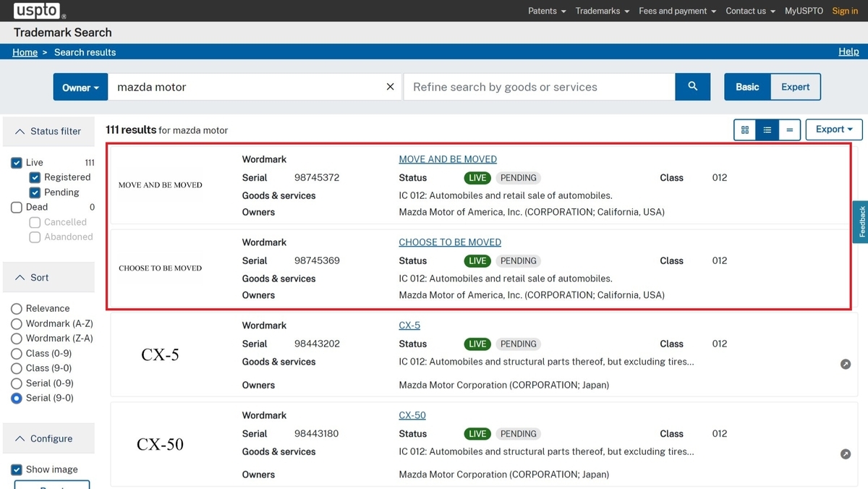Select serial number 98745372
Screen dimensions: 868x489
click(317, 177)
